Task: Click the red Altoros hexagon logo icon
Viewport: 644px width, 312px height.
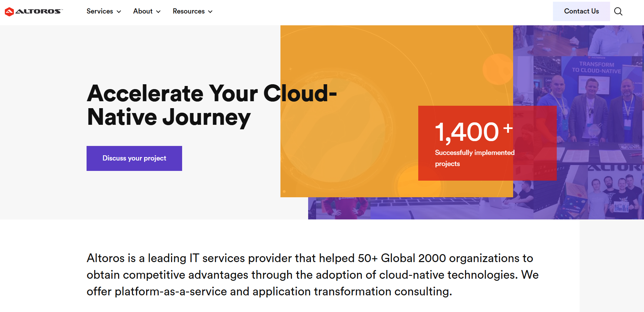Action: pos(9,12)
